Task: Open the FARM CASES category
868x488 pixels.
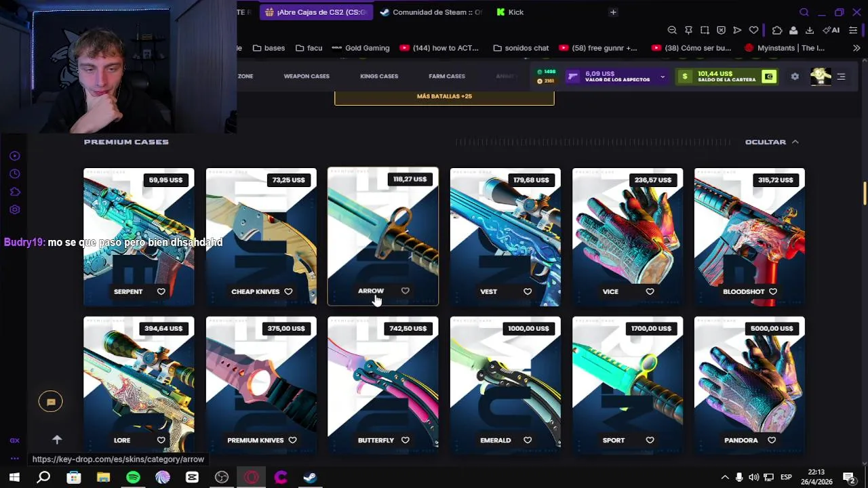Action: (x=447, y=77)
